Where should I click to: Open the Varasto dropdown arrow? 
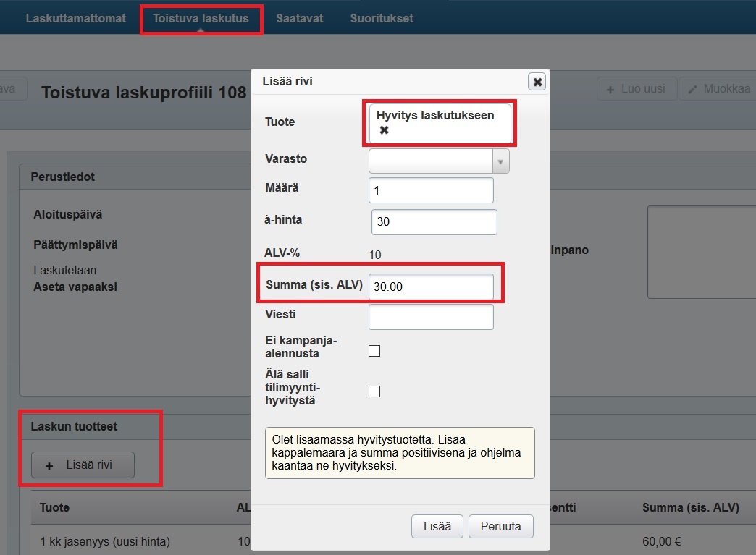pyautogui.click(x=500, y=161)
